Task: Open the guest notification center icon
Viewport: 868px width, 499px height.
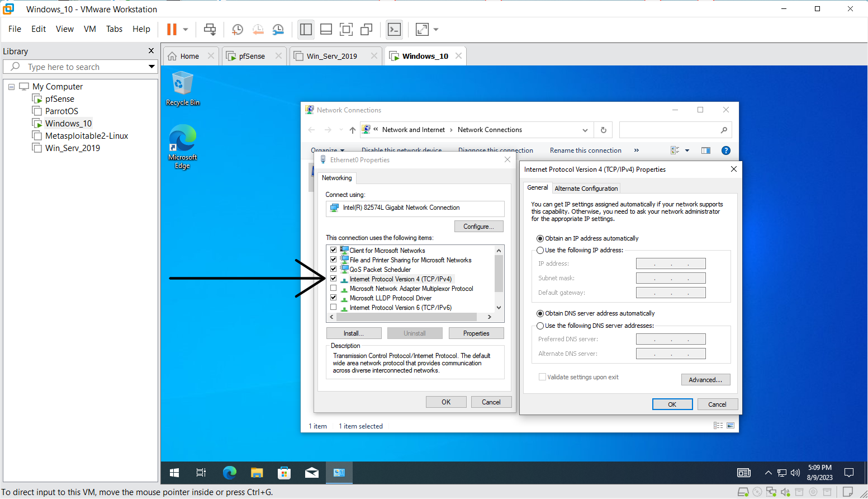Action: [x=849, y=473]
